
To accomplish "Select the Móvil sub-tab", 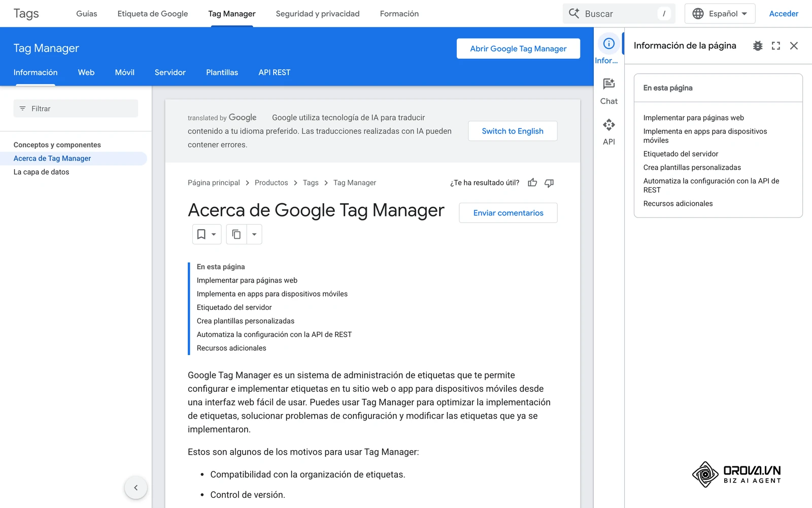I will [125, 73].
